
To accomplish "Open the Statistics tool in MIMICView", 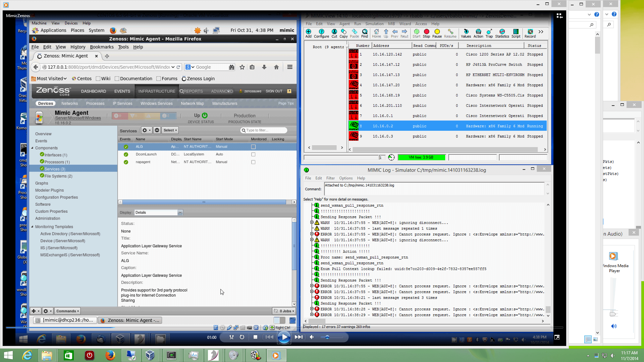I will click(x=502, y=33).
